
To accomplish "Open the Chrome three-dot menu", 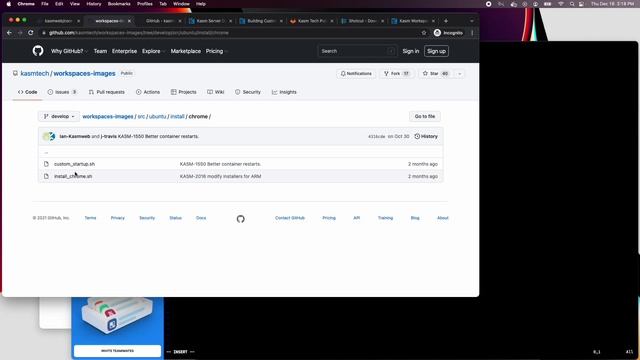I will pyautogui.click(x=472, y=33).
